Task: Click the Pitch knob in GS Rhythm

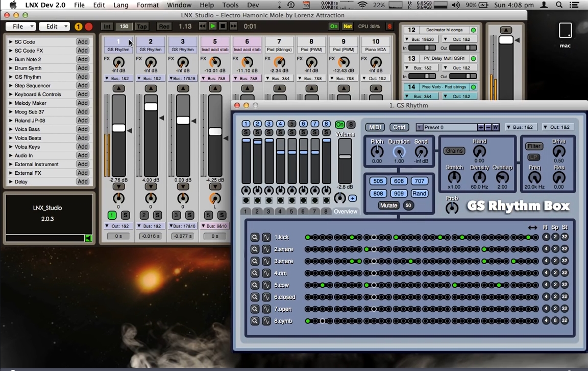Action: (377, 152)
